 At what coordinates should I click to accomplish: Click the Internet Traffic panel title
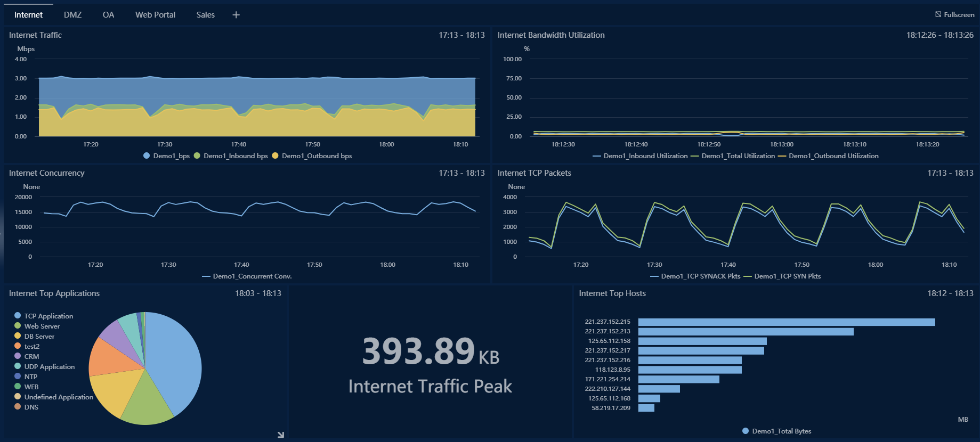pyautogui.click(x=35, y=35)
